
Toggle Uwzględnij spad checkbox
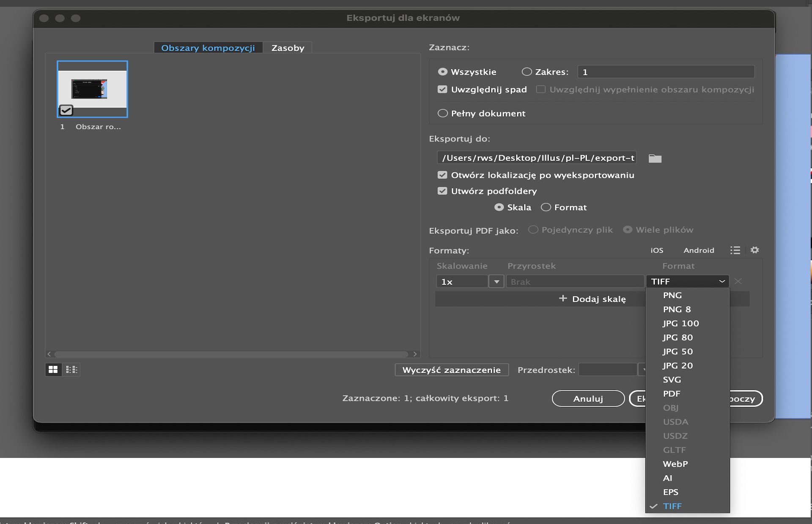point(442,90)
